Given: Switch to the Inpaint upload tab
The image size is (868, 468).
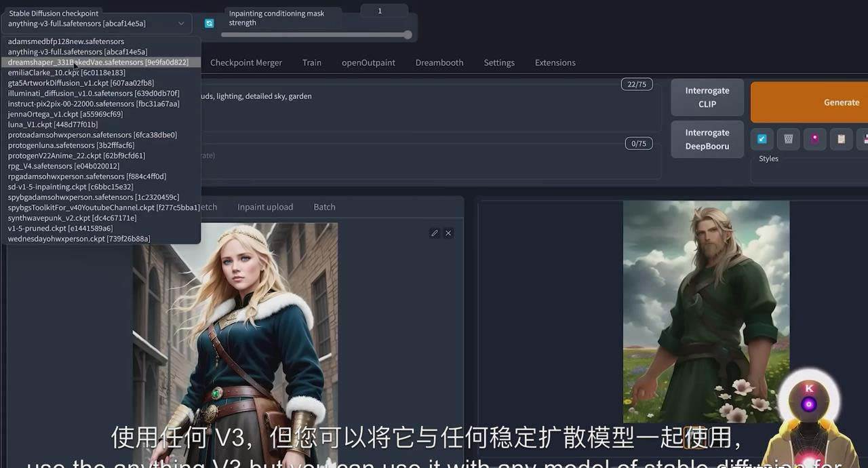Looking at the screenshot, I should click(264, 207).
